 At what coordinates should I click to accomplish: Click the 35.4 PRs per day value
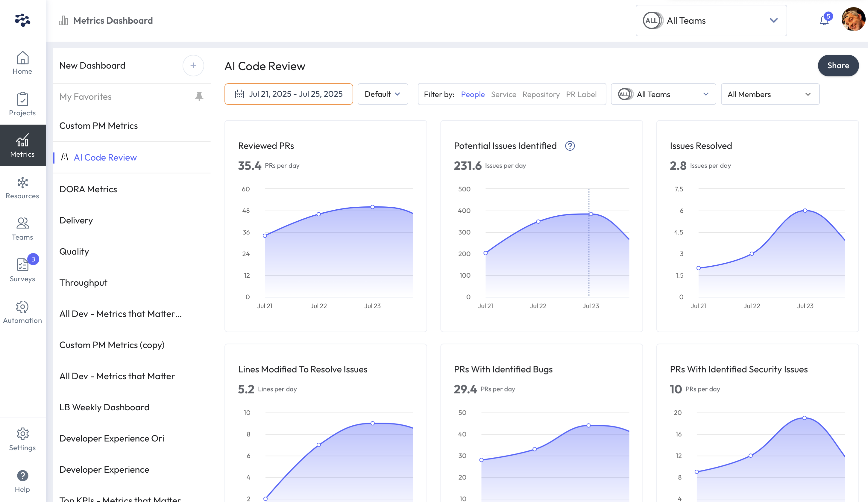tap(269, 166)
